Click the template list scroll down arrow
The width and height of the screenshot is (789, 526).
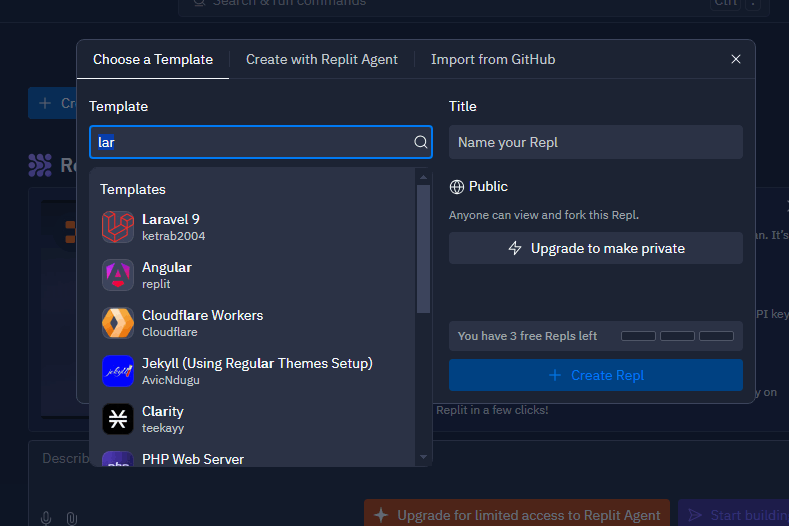point(423,457)
